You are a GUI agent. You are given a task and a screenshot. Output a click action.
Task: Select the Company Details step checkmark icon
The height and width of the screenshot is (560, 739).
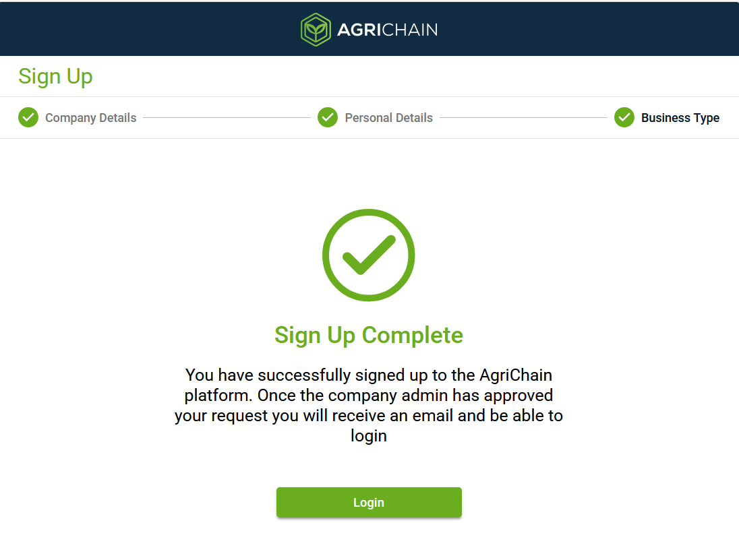tap(28, 117)
